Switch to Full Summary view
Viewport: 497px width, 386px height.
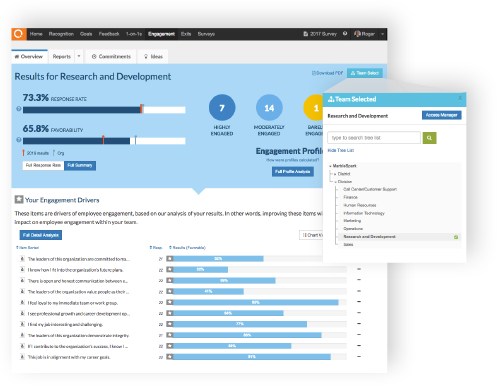click(x=80, y=165)
